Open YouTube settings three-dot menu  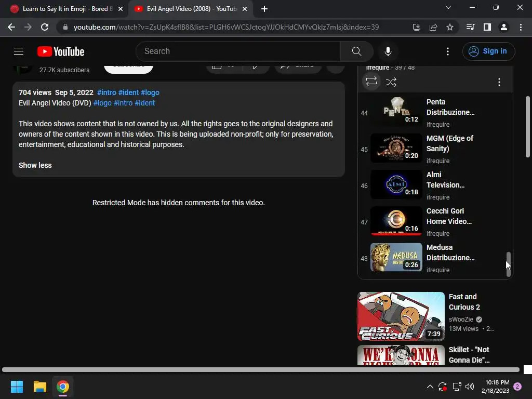pos(447,51)
